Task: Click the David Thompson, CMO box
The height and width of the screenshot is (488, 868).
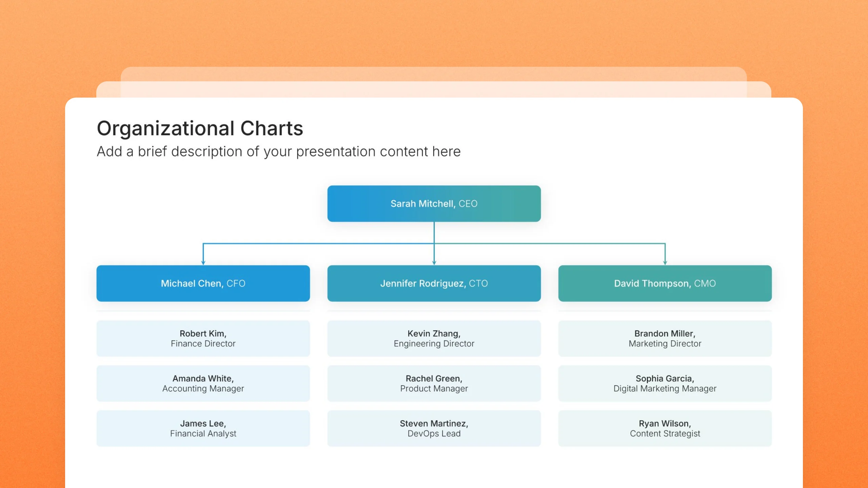Action: [665, 283]
